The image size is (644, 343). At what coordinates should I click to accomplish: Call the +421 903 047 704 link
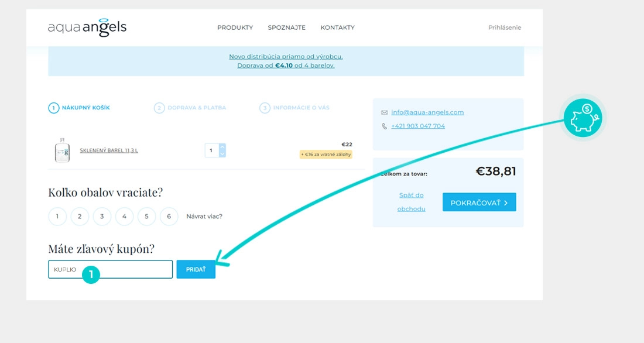tap(417, 126)
